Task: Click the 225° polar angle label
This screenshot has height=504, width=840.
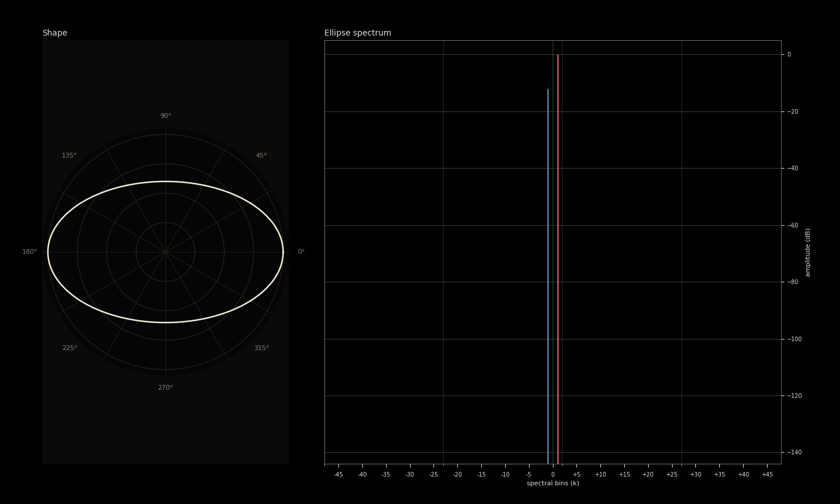Action: tap(69, 348)
